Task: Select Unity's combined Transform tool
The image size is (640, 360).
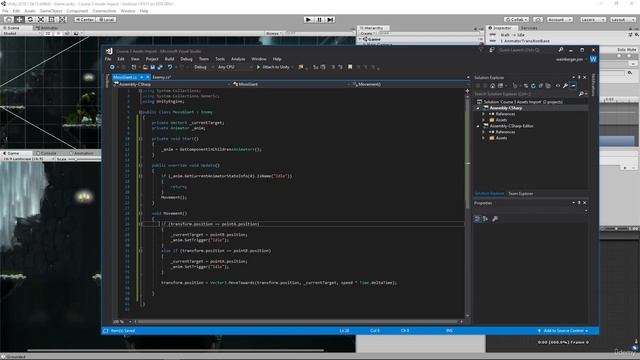Action: (62, 19)
